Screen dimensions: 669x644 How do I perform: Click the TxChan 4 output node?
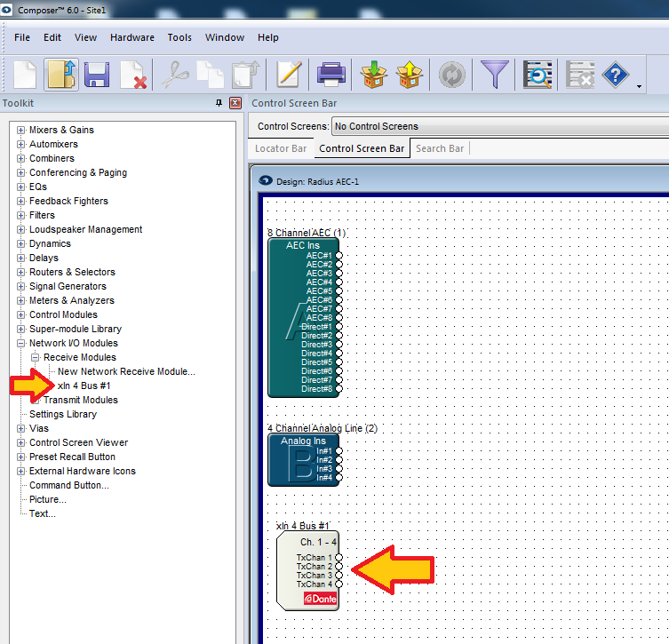click(x=338, y=584)
